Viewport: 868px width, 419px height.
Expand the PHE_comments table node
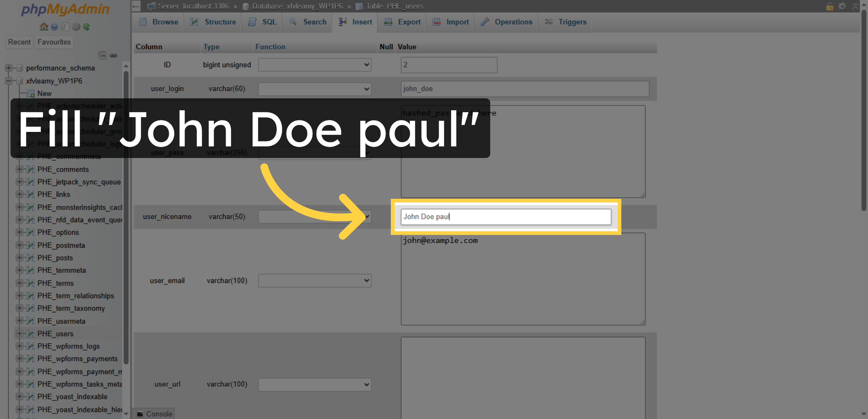pyautogui.click(x=20, y=169)
